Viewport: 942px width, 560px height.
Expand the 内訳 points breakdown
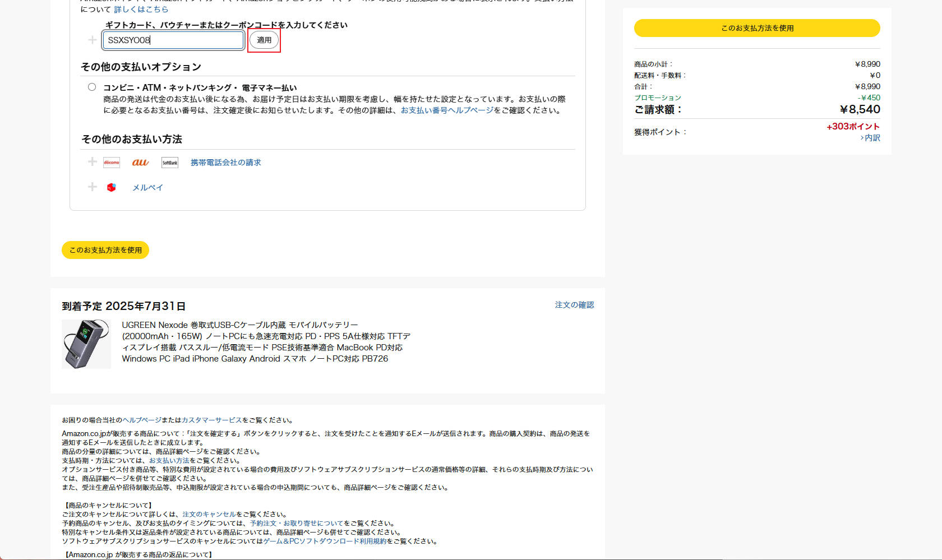[x=870, y=138]
